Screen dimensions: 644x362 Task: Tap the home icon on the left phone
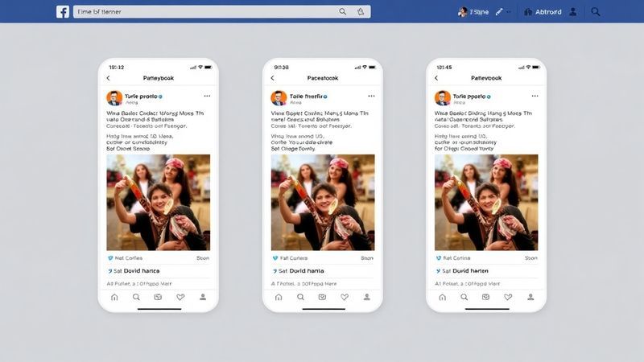[x=114, y=297]
